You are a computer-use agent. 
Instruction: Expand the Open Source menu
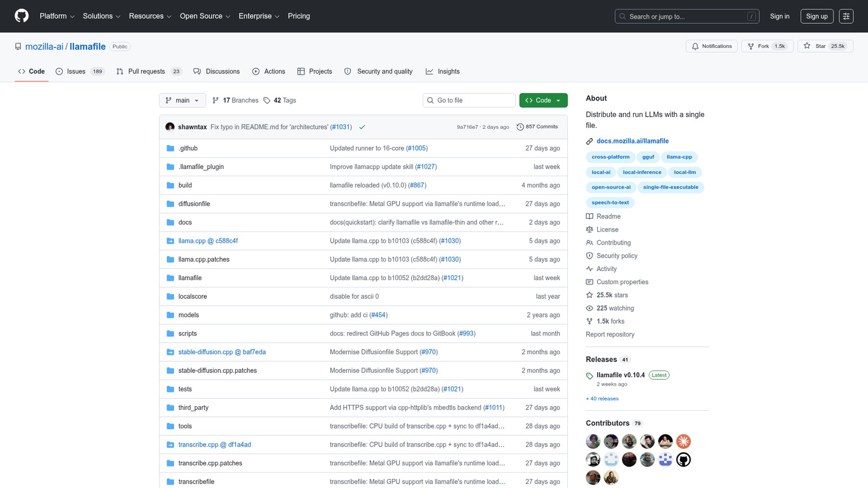[205, 16]
